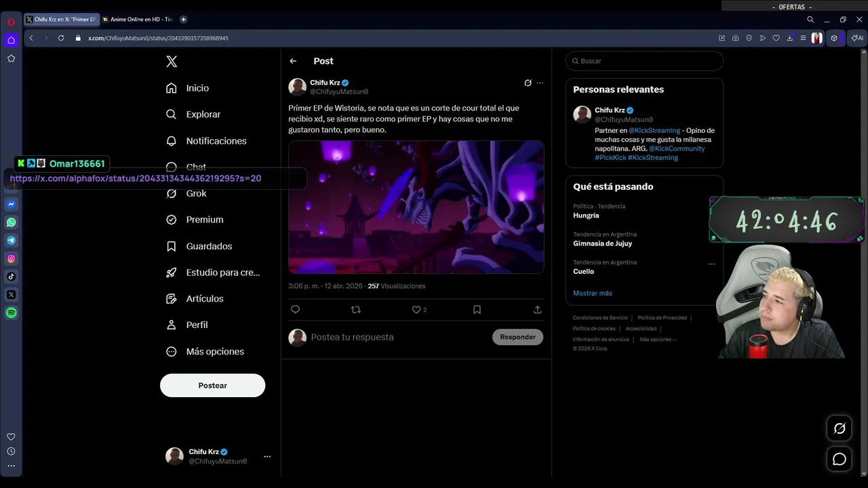Open history clock icon in sidebar
Screen dimensions: 868x488
point(11,451)
